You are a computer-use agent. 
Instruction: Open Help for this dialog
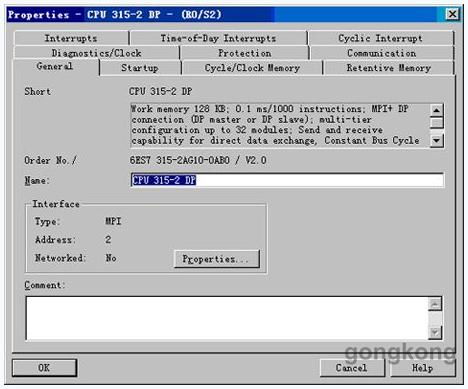tap(422, 368)
